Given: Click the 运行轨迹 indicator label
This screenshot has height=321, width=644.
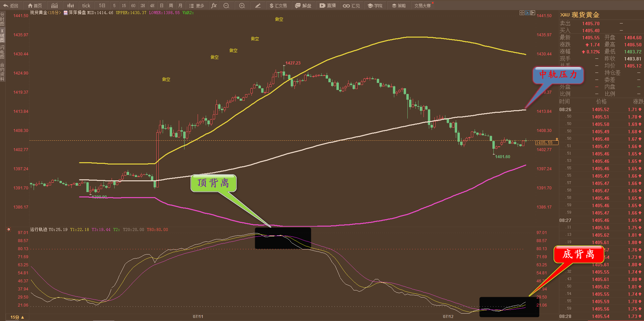Looking at the screenshot, I should (x=39, y=230).
